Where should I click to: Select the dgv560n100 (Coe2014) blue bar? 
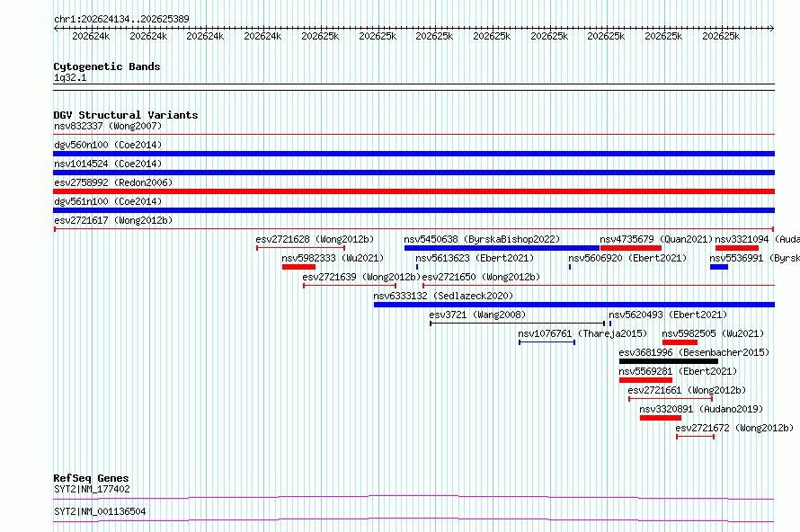[413, 154]
